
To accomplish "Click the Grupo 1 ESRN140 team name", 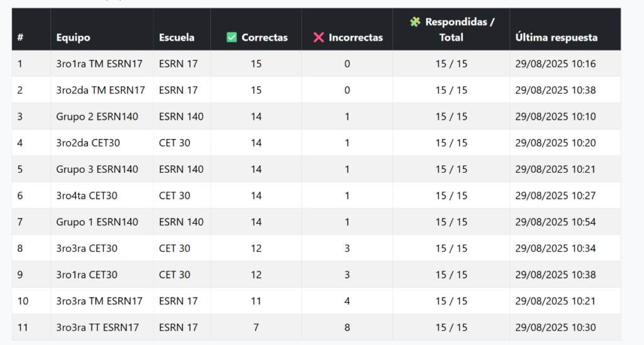I will (97, 222).
